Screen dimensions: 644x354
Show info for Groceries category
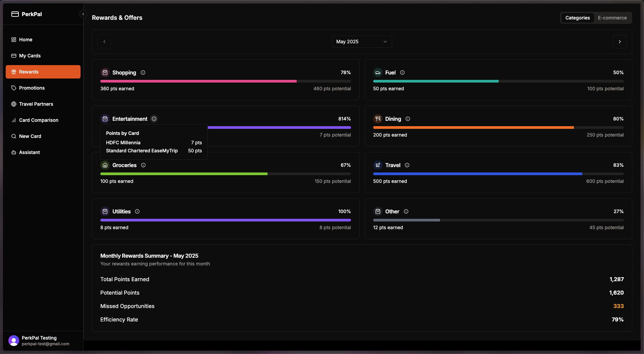coord(143,165)
